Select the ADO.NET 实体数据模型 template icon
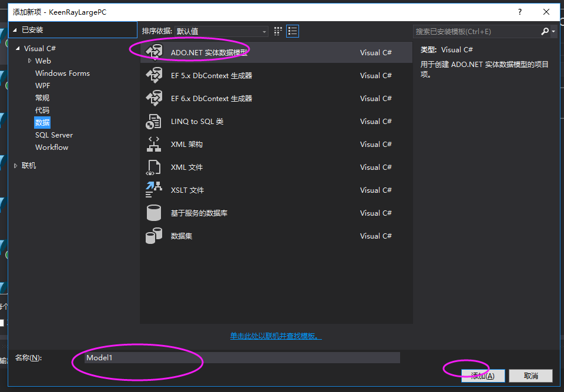This screenshot has width=564, height=392. pyautogui.click(x=154, y=52)
